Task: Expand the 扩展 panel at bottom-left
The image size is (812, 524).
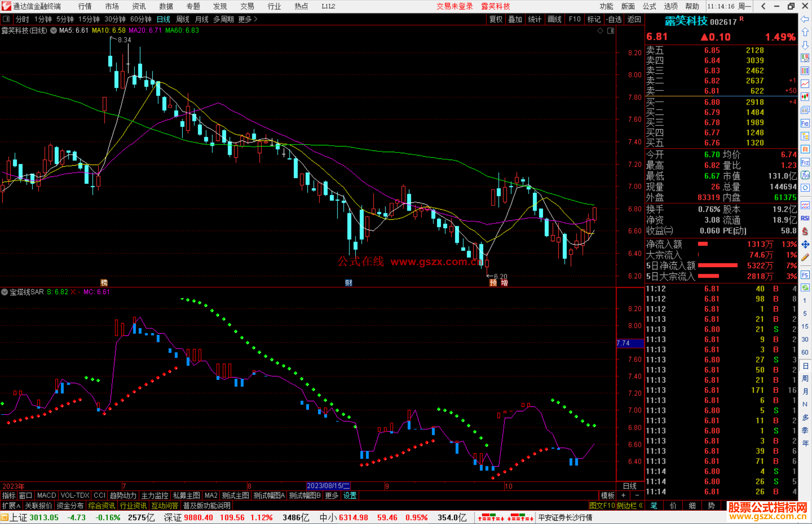Action: click(11, 506)
